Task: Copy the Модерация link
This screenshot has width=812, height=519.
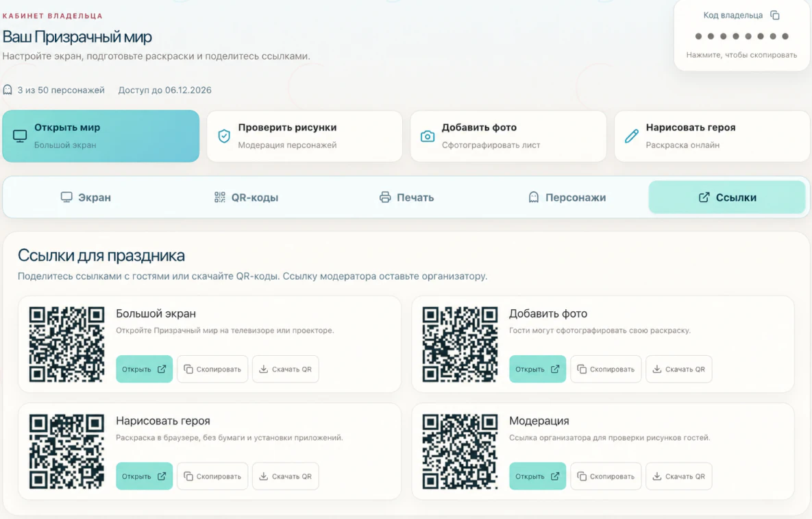Action: [x=606, y=476]
